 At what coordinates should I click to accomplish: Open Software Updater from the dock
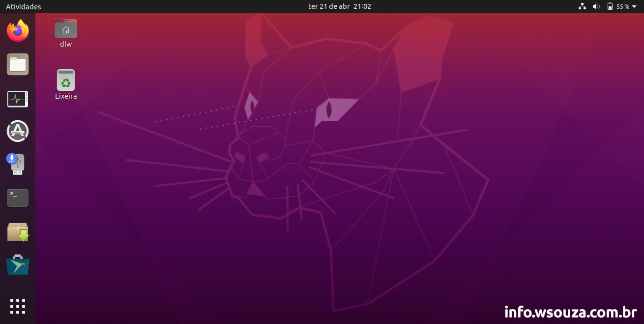coord(18,131)
